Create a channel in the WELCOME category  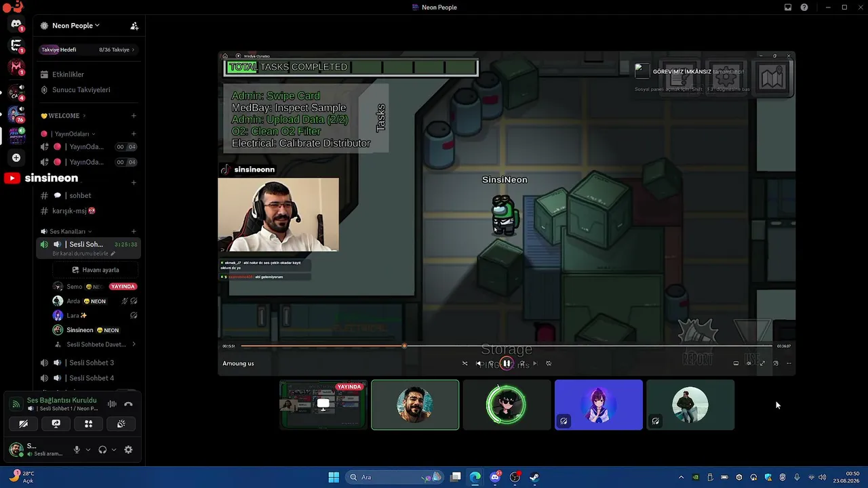point(134,116)
